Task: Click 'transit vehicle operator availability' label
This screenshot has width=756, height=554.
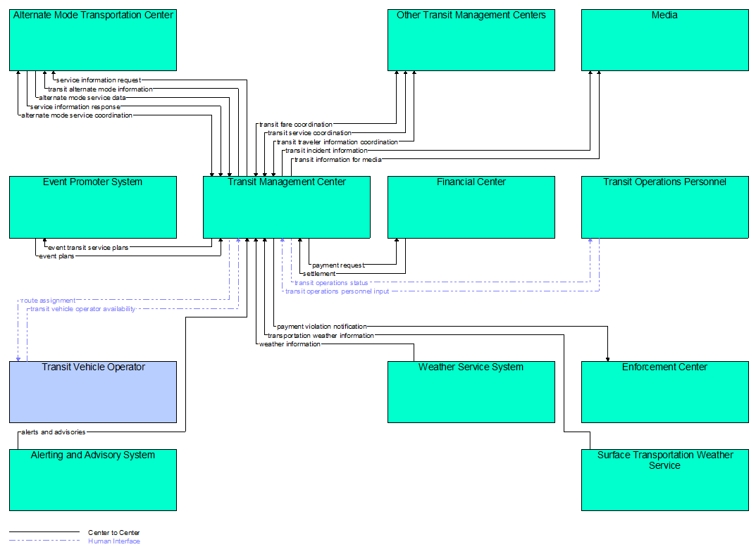Action: coord(83,309)
